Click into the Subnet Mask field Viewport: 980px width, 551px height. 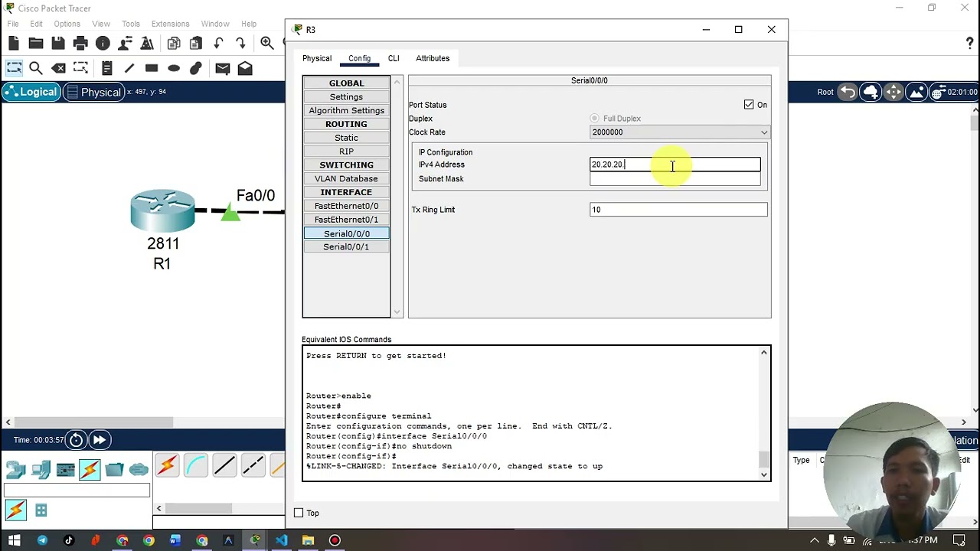click(x=675, y=179)
